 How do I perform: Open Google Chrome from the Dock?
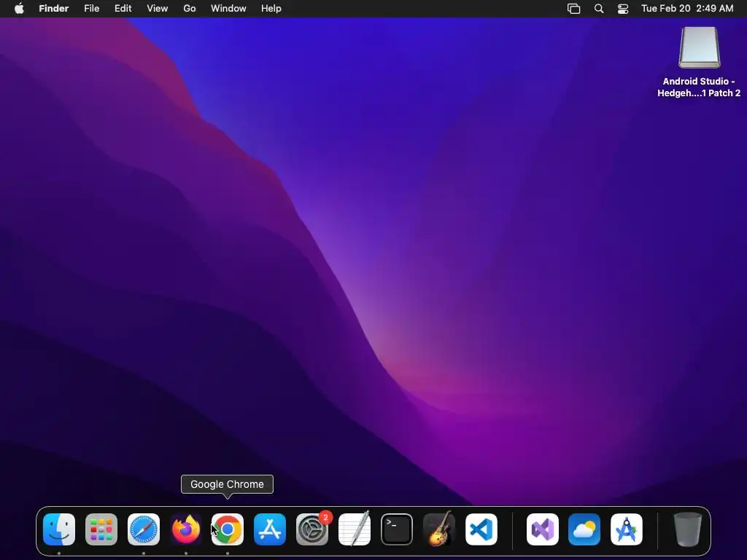tap(228, 529)
